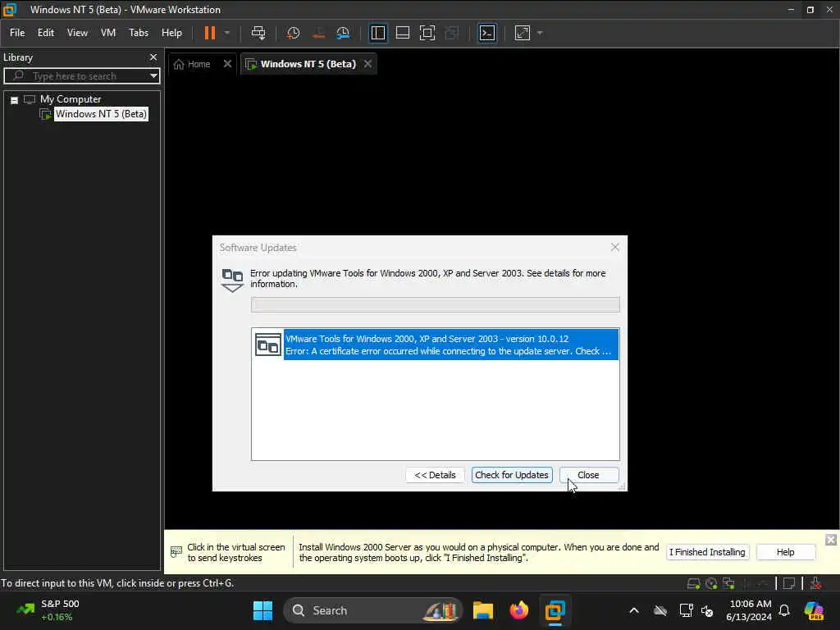Toggle the console view icon
The height and width of the screenshot is (630, 840).
tap(487, 33)
